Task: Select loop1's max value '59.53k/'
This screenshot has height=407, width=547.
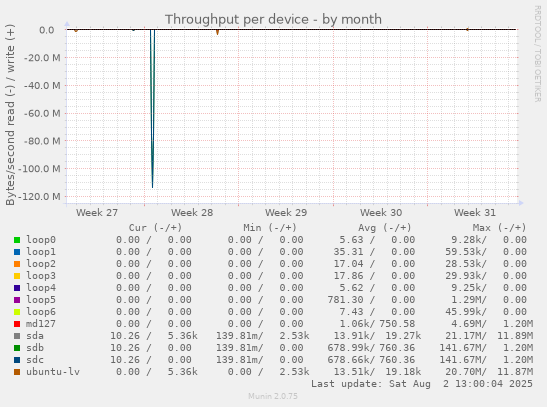Action: point(466,251)
